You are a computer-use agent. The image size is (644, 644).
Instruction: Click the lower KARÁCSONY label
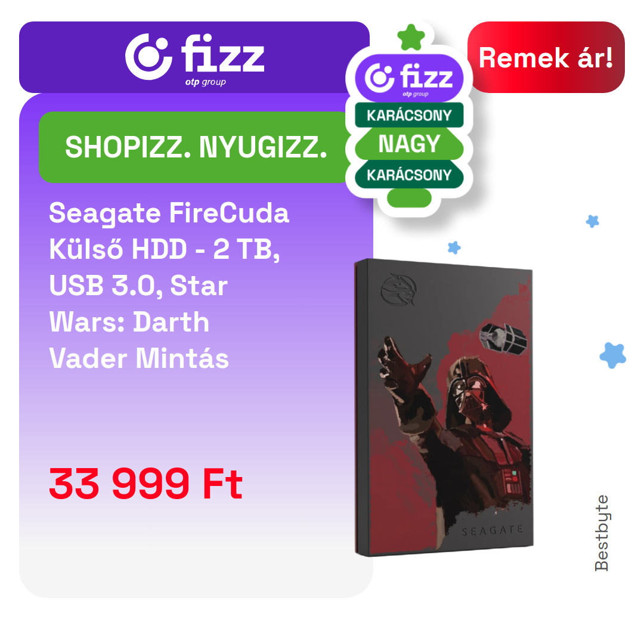(409, 175)
